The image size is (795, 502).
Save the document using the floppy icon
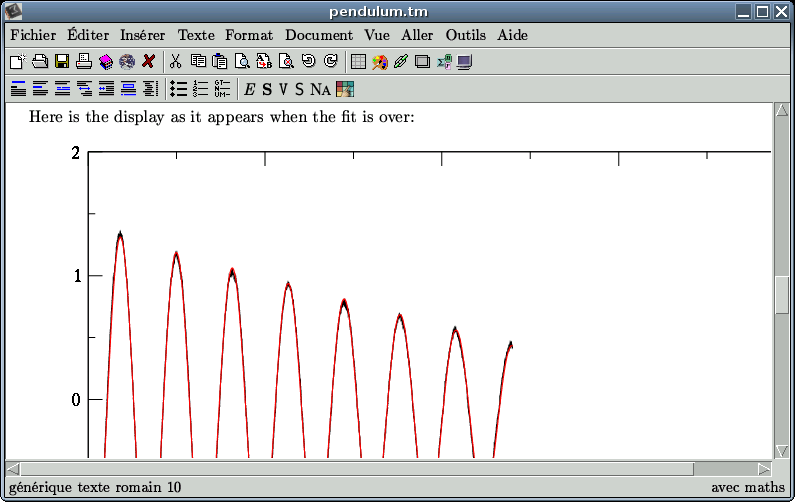62,62
